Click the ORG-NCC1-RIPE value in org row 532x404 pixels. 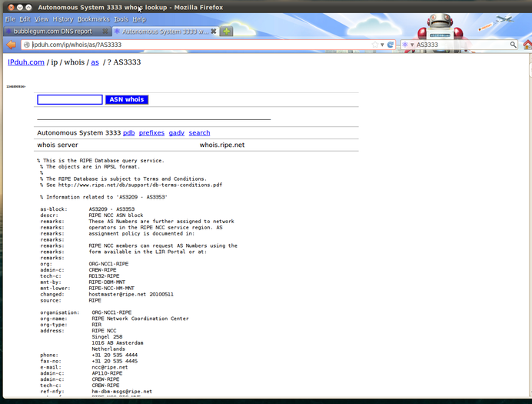click(x=108, y=264)
